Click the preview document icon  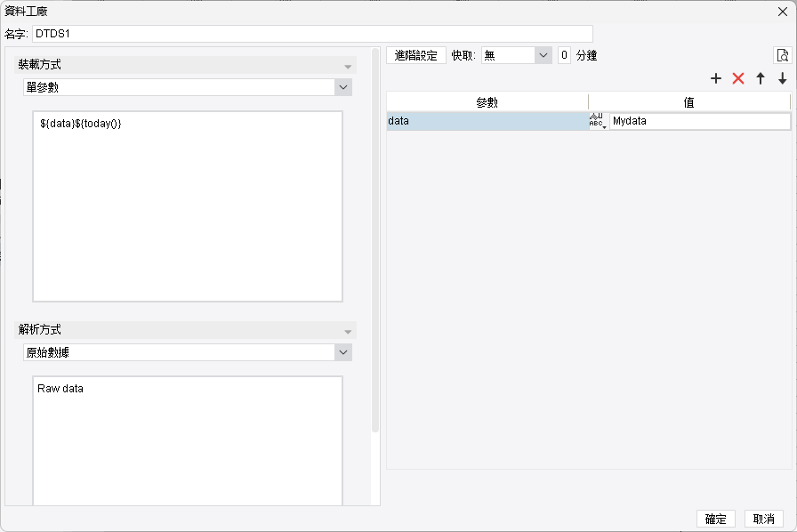782,55
